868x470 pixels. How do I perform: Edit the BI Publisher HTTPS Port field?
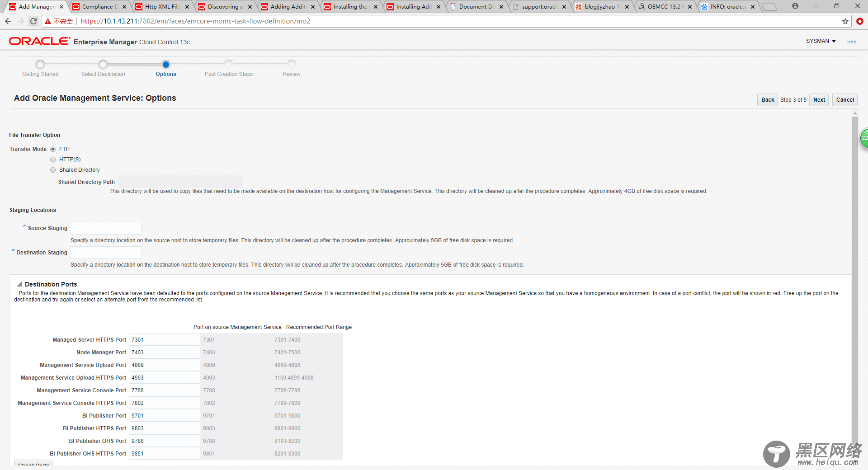tap(165, 428)
